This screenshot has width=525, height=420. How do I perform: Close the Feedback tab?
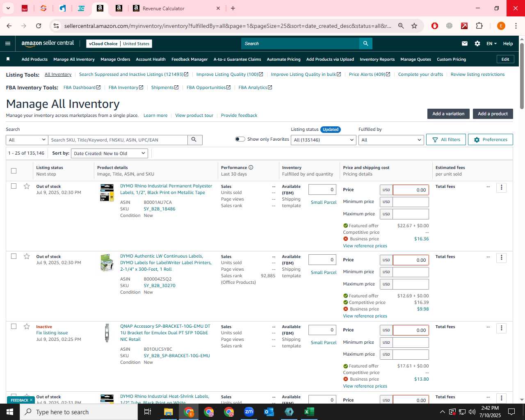point(31,400)
